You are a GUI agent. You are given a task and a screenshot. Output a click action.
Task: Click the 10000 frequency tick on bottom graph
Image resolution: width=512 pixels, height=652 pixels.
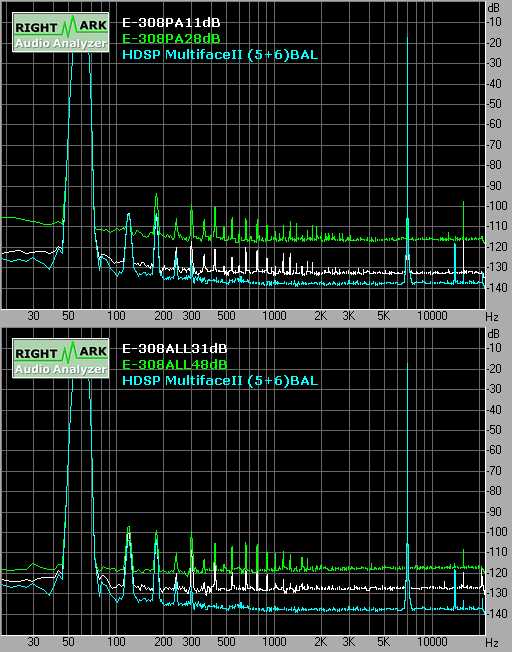click(432, 642)
